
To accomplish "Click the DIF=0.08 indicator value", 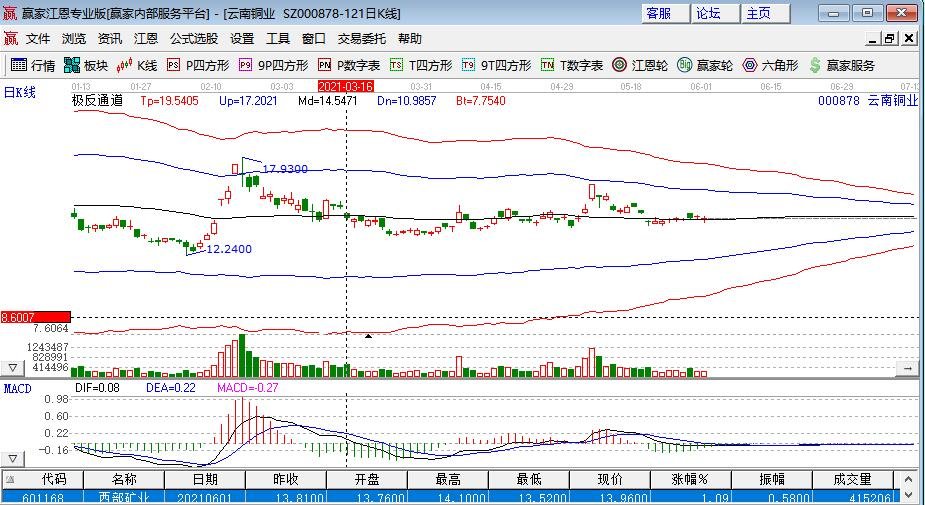I will 97,388.
